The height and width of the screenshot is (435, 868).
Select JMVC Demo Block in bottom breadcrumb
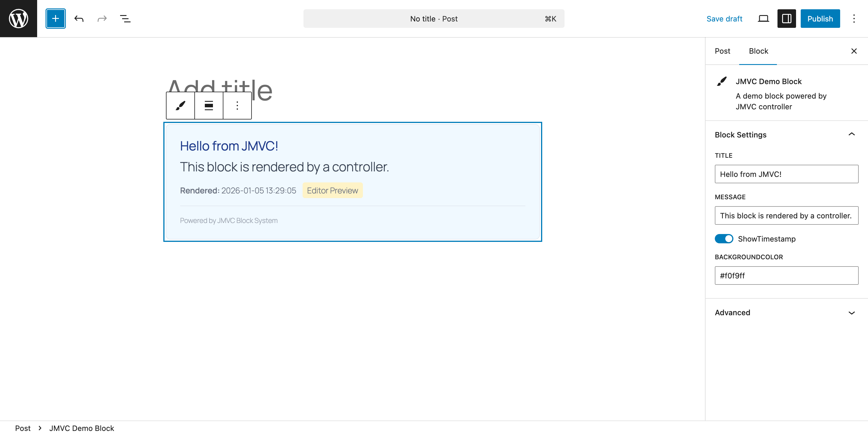(x=82, y=428)
